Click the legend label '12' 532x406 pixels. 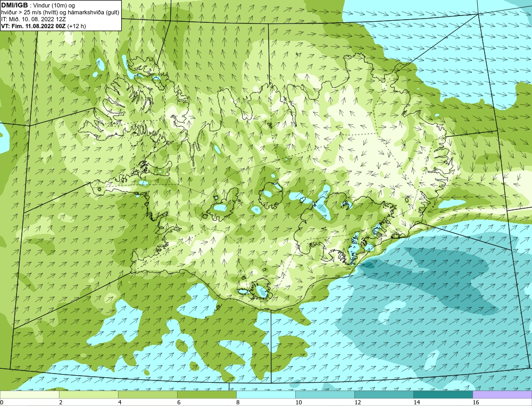pos(358,402)
